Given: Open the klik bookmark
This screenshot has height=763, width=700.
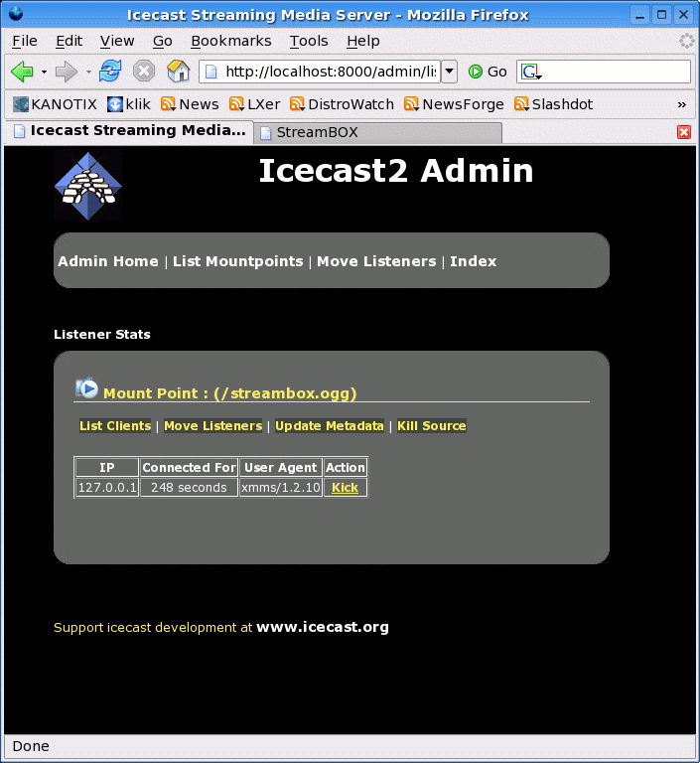Looking at the screenshot, I should click(x=130, y=104).
